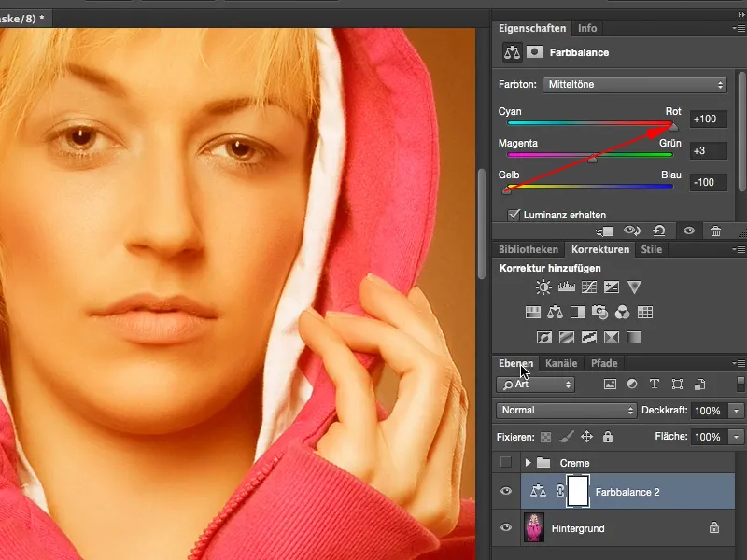Reset Farbbalance to default settings
This screenshot has width=747, height=560.
[x=661, y=230]
